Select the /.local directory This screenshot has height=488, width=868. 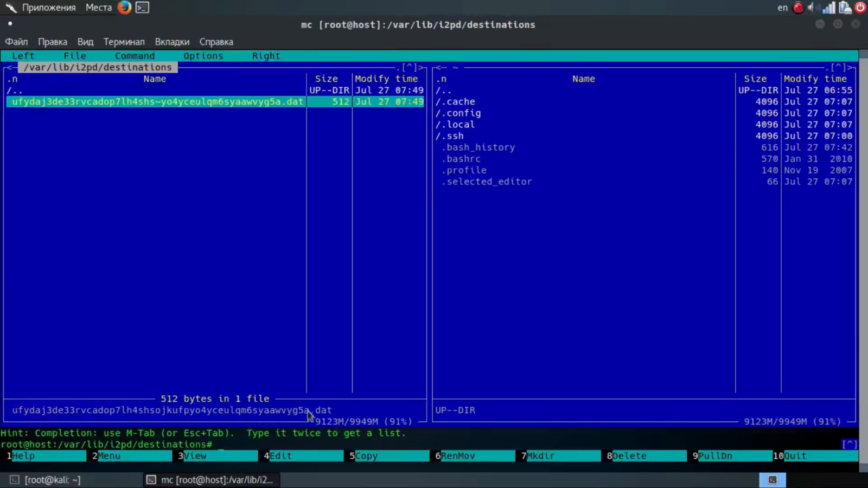(x=643, y=124)
